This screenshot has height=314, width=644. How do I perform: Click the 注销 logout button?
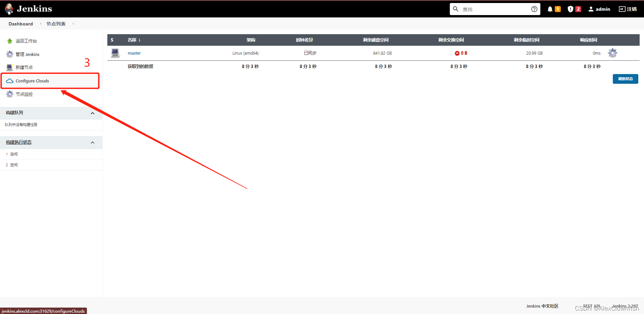(628, 9)
